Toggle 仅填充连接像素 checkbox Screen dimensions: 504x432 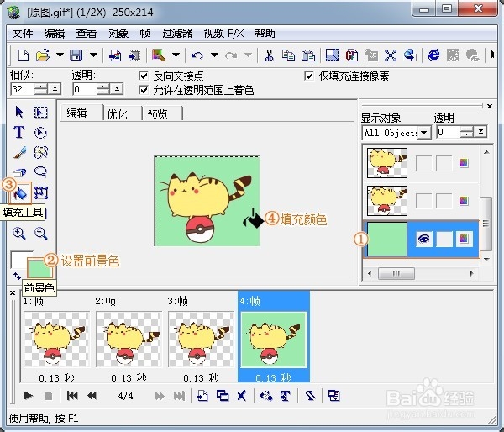(x=308, y=76)
